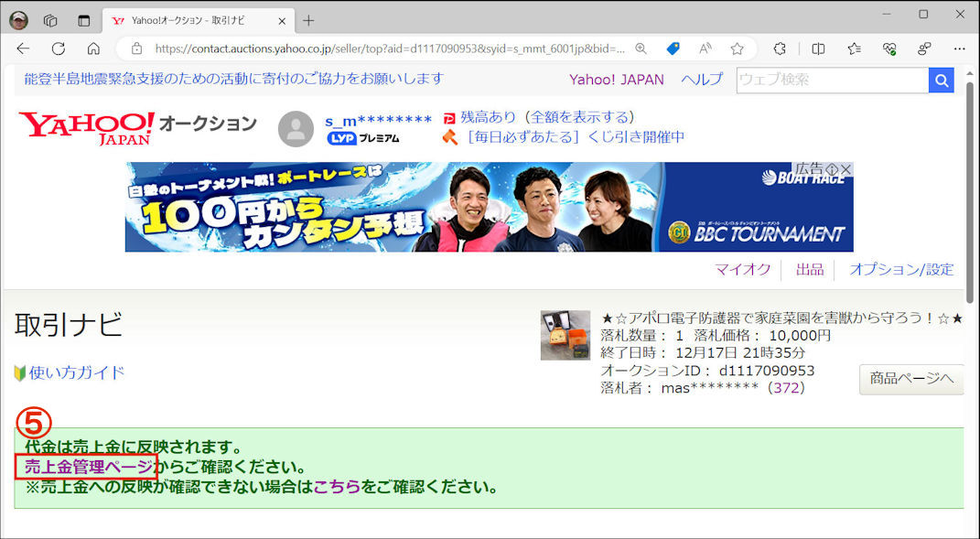Click the blue web search magnifier button

[x=942, y=81]
